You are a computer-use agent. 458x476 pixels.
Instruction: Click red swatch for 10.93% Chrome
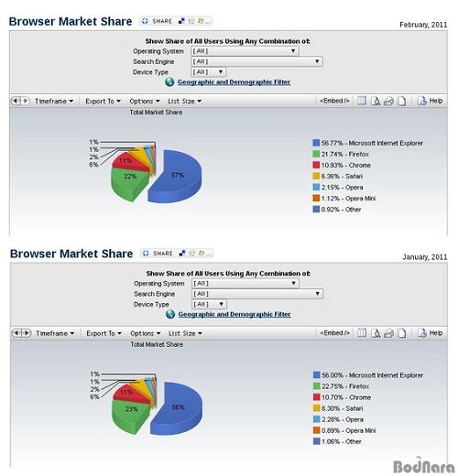(x=316, y=165)
